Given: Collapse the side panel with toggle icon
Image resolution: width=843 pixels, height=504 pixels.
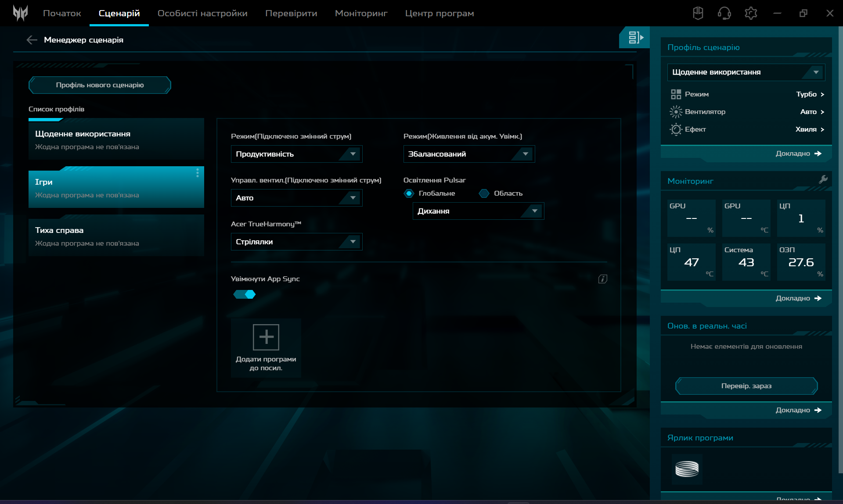Looking at the screenshot, I should click(635, 38).
